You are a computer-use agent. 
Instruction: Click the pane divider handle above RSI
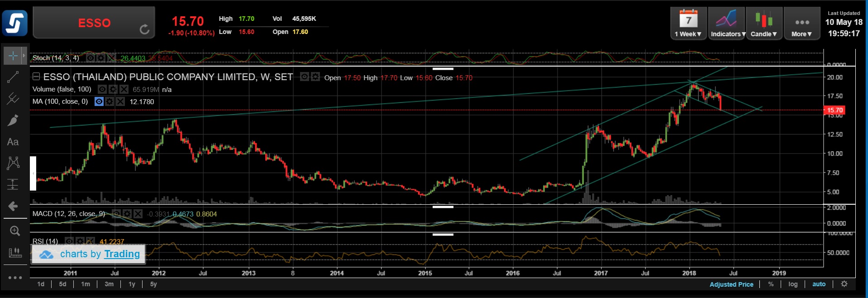coord(443,235)
